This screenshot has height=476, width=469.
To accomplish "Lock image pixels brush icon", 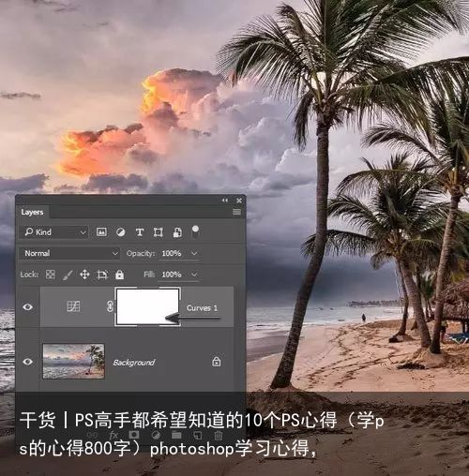I will click(x=68, y=275).
